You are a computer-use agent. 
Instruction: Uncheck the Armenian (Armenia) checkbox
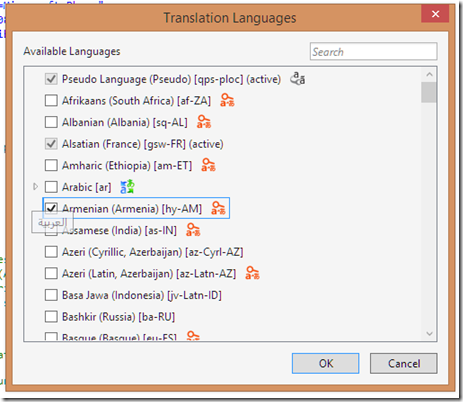coord(51,208)
